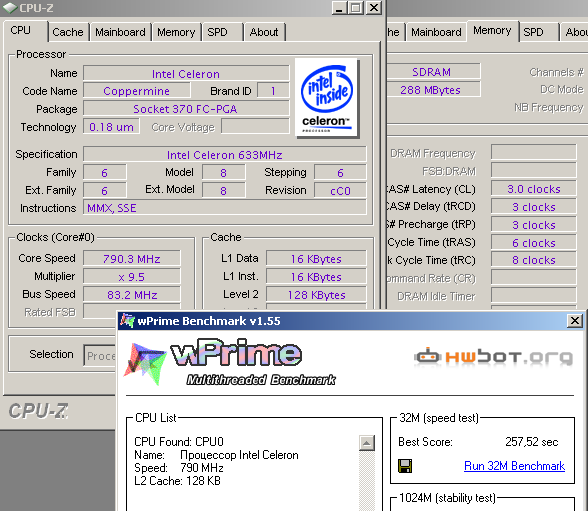
Task: Click the L1 Data 16 KBytes value
Action: 316,259
